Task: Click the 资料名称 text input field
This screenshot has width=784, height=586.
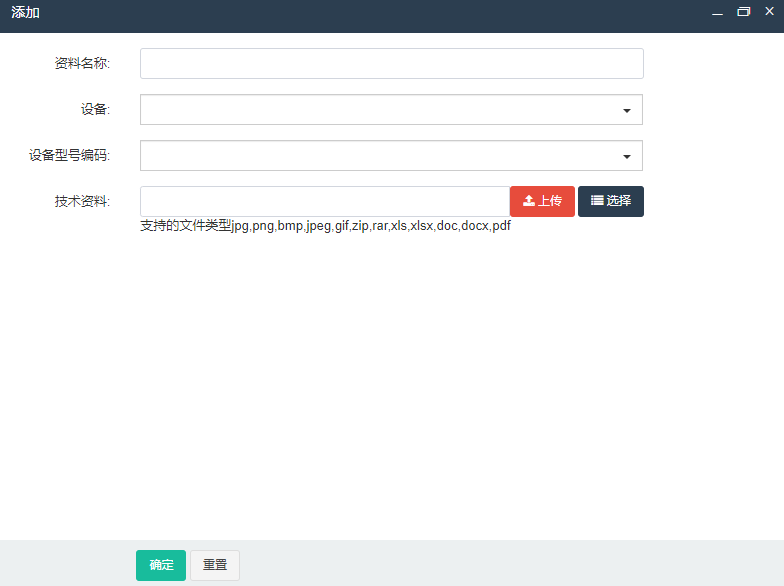Action: click(392, 64)
